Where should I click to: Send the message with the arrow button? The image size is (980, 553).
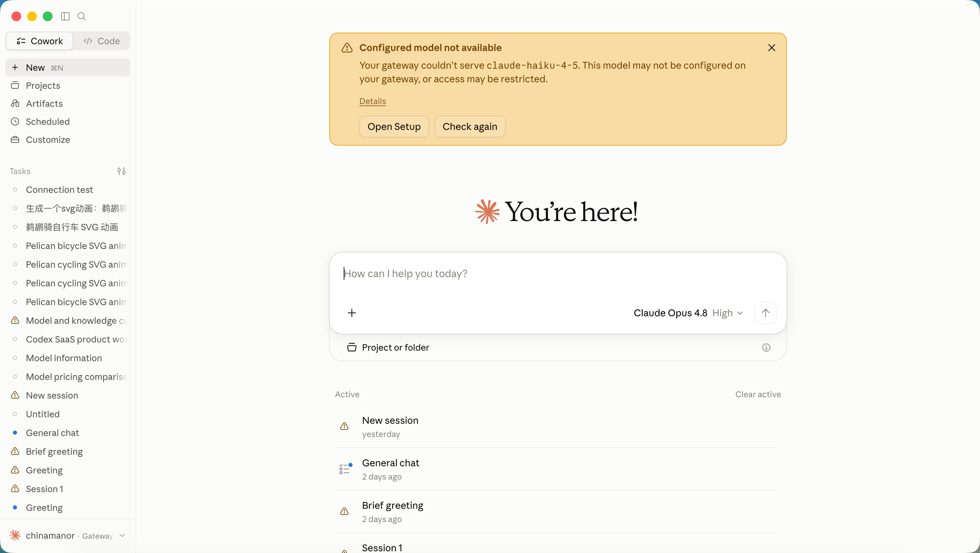click(x=765, y=313)
